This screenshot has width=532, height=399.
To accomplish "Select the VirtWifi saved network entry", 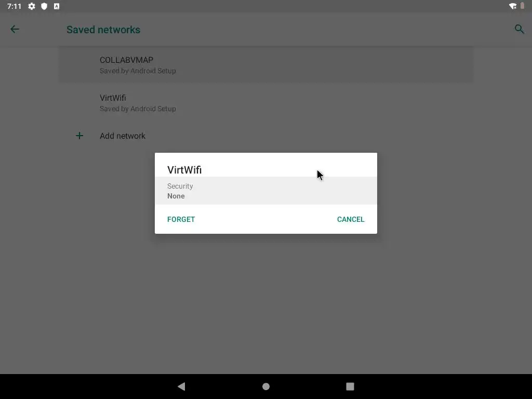I will click(x=266, y=103).
